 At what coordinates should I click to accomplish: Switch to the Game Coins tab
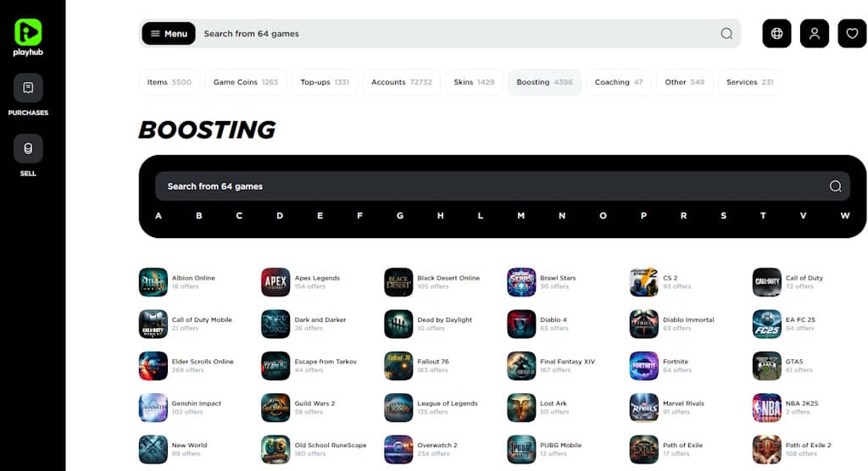click(246, 82)
